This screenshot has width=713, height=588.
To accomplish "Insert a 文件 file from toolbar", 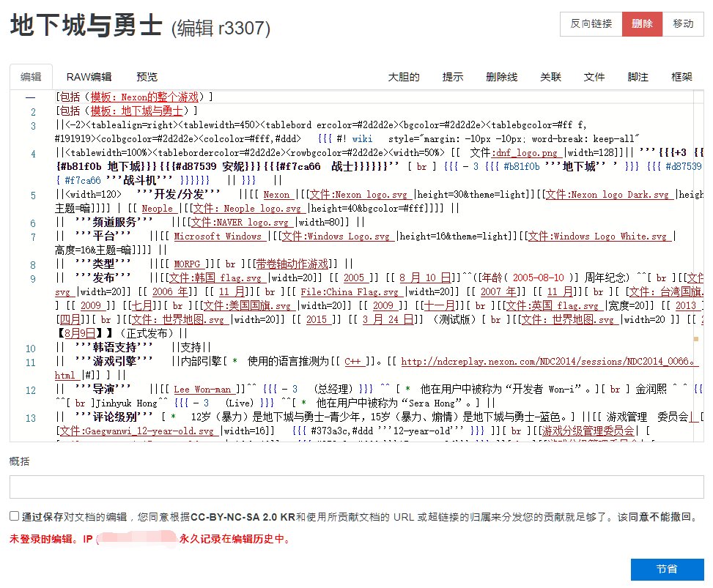I will coord(594,77).
